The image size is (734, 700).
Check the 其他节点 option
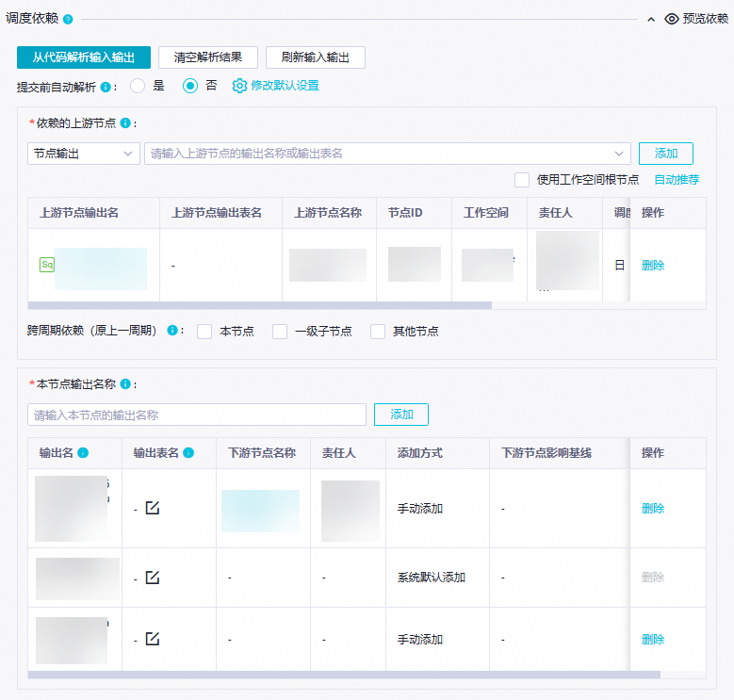pos(378,332)
